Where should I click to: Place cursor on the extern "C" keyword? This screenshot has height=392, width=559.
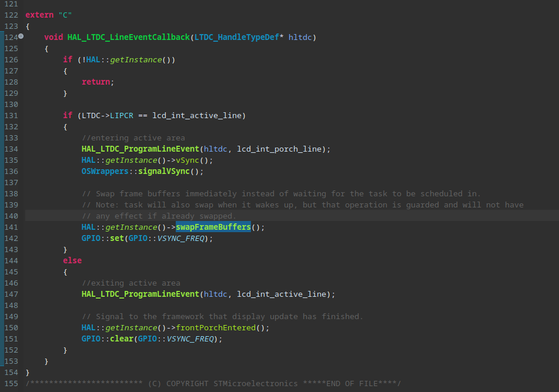39,14
